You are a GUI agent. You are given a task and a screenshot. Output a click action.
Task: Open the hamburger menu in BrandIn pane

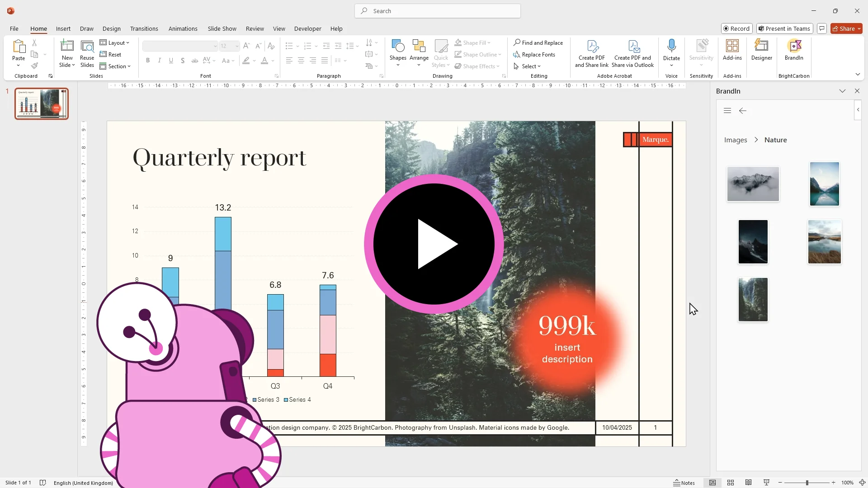click(x=727, y=111)
